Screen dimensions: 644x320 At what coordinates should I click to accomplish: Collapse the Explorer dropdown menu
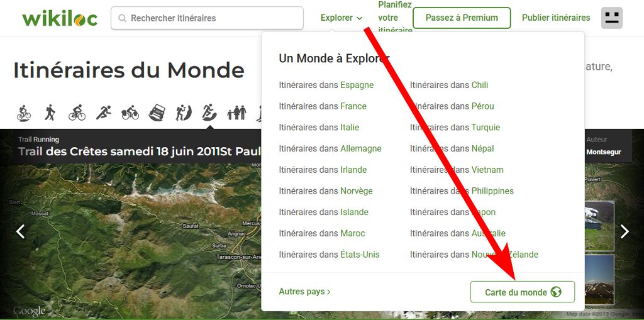[x=341, y=18]
